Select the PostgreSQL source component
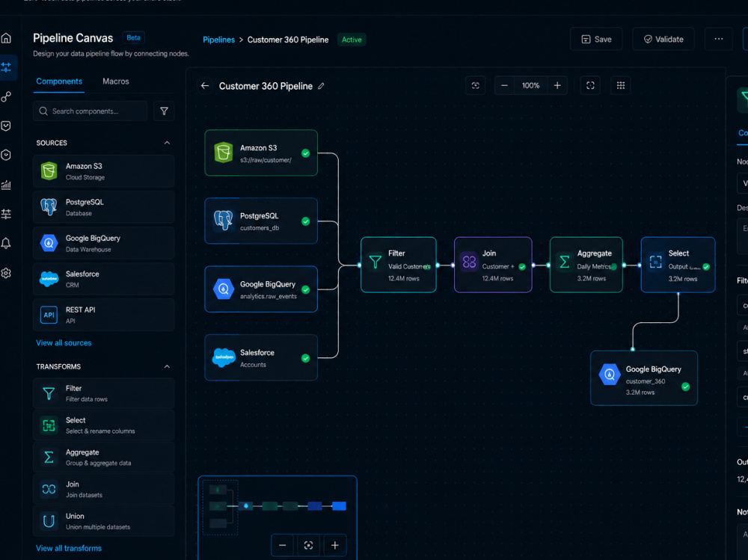The image size is (748, 560). click(103, 208)
